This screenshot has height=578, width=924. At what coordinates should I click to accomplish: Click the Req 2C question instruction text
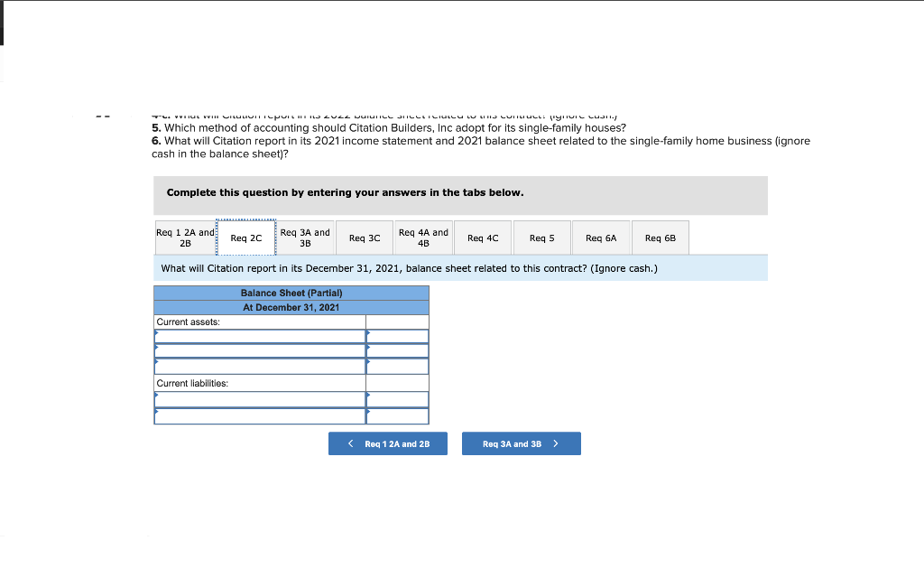pos(409,268)
